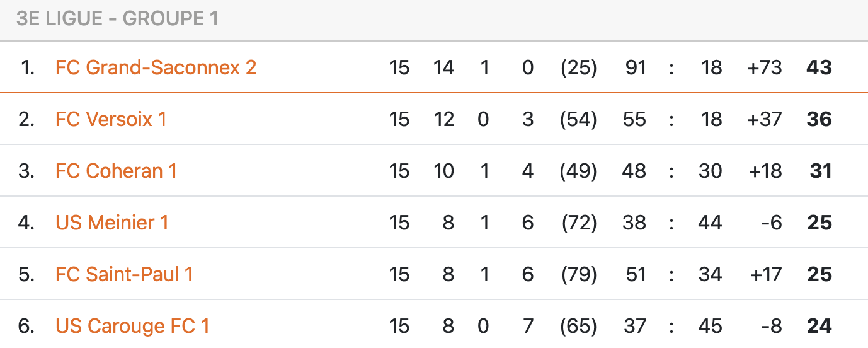868x348 pixels.
Task: Open the US Meinier 1 team link
Action: [112, 223]
